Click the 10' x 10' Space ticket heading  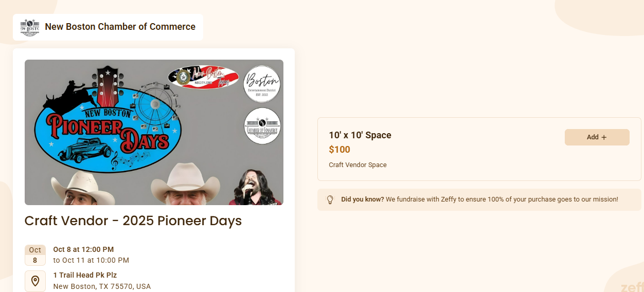click(x=360, y=135)
